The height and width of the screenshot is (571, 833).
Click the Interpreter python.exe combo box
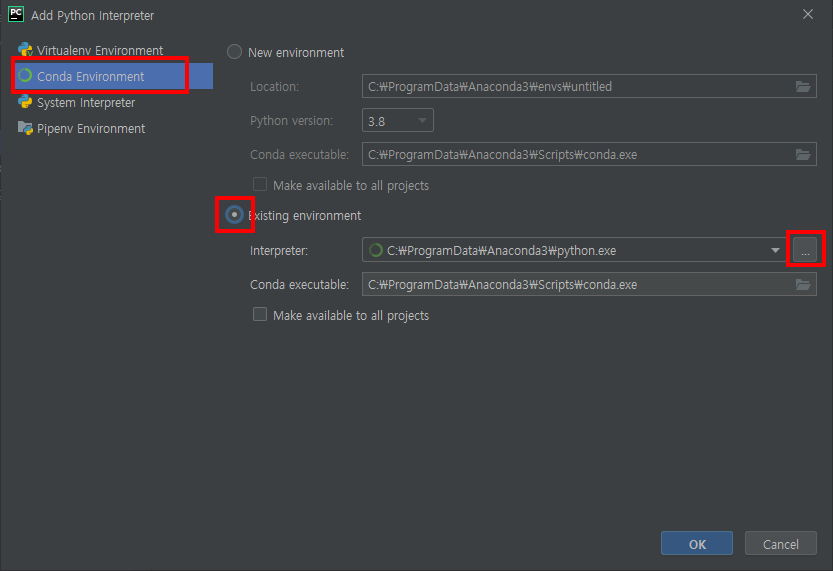575,250
